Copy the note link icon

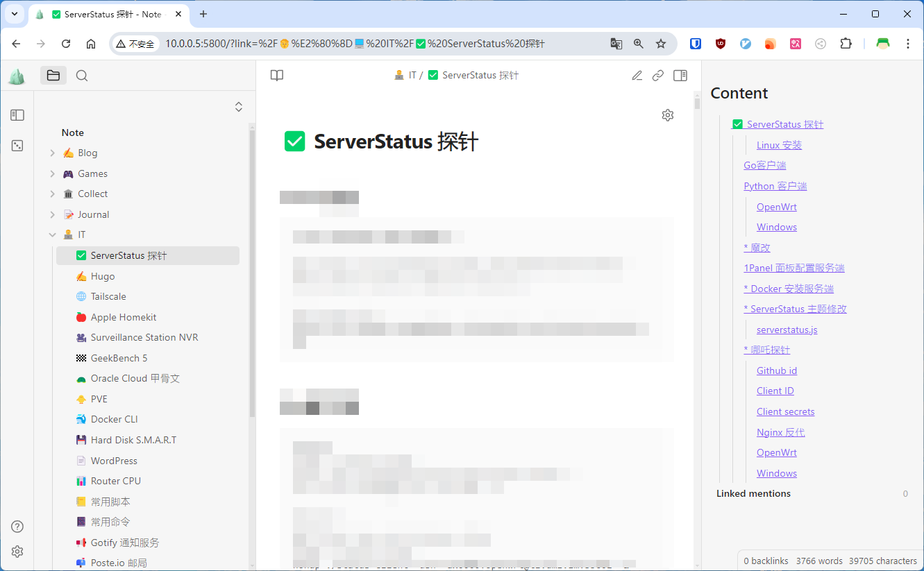pyautogui.click(x=658, y=76)
